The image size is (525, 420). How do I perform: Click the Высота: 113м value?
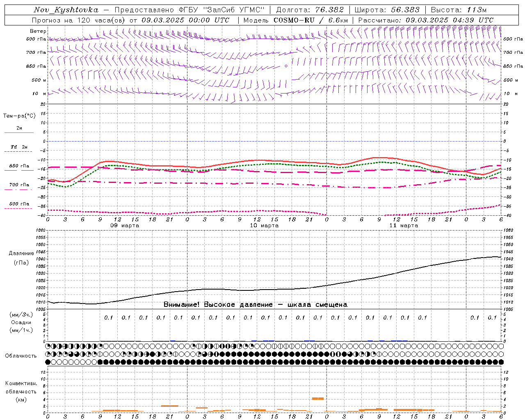[458, 10]
